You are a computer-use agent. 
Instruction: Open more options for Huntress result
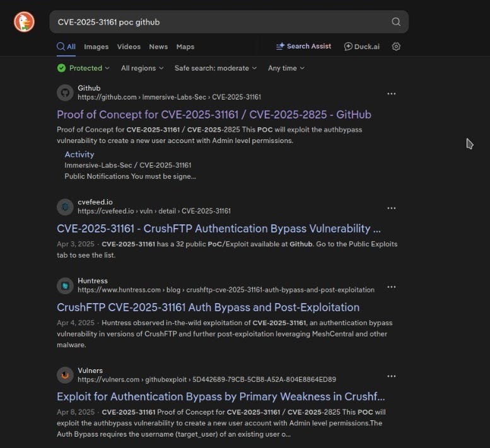click(391, 287)
